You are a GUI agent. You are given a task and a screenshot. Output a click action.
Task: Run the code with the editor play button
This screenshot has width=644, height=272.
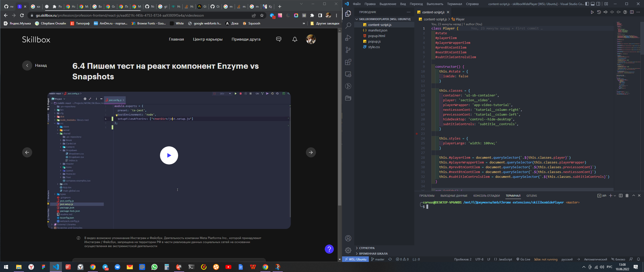pos(592,12)
